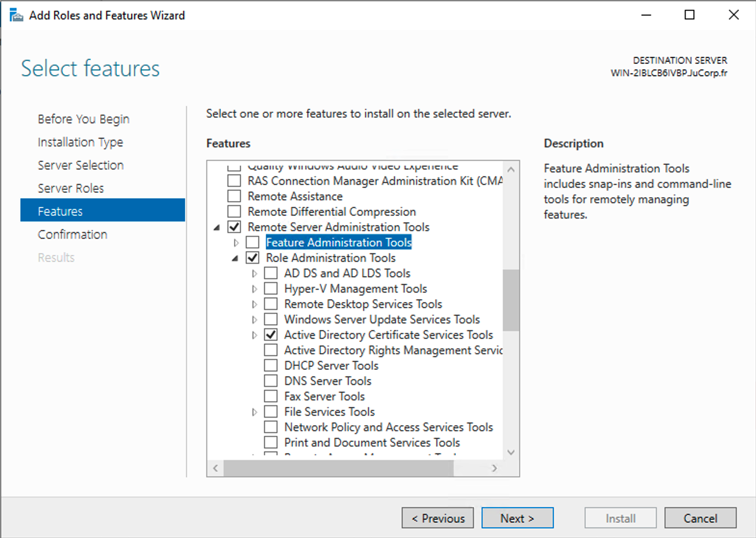Tick the Remote Assistance checkbox

click(235, 196)
